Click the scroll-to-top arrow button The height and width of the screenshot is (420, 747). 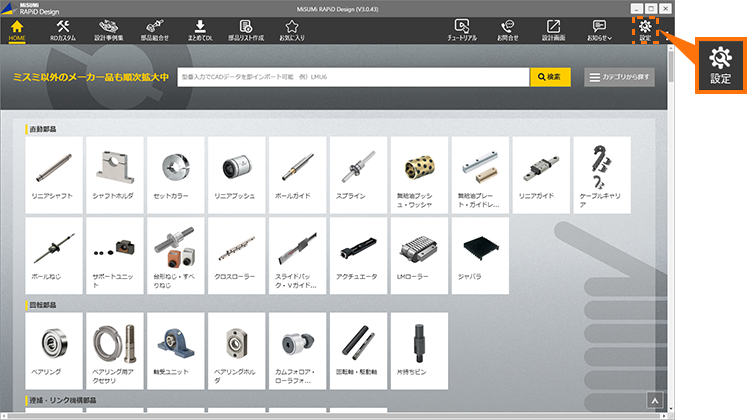coord(655,400)
